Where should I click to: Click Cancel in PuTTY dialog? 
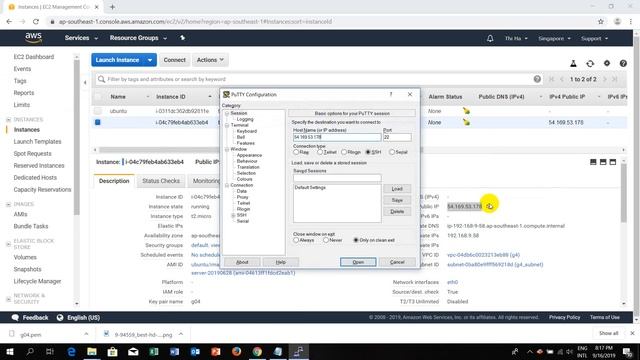coord(397,262)
